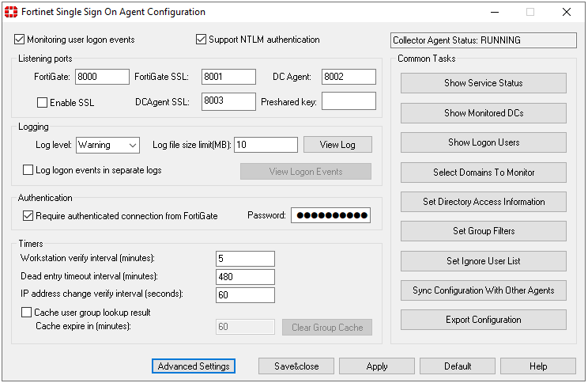Open the View Log button
The width and height of the screenshot is (588, 383).
click(337, 145)
